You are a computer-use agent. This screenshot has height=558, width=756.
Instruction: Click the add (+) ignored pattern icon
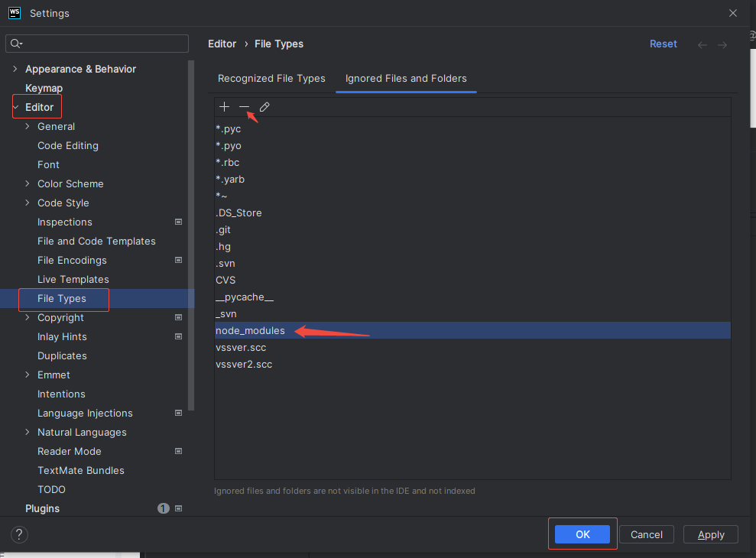(x=224, y=106)
